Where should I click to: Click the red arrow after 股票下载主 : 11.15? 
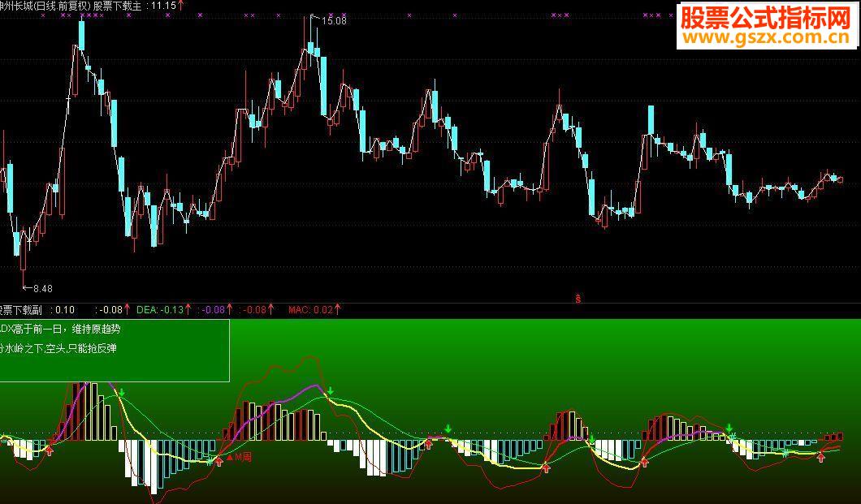[180, 6]
